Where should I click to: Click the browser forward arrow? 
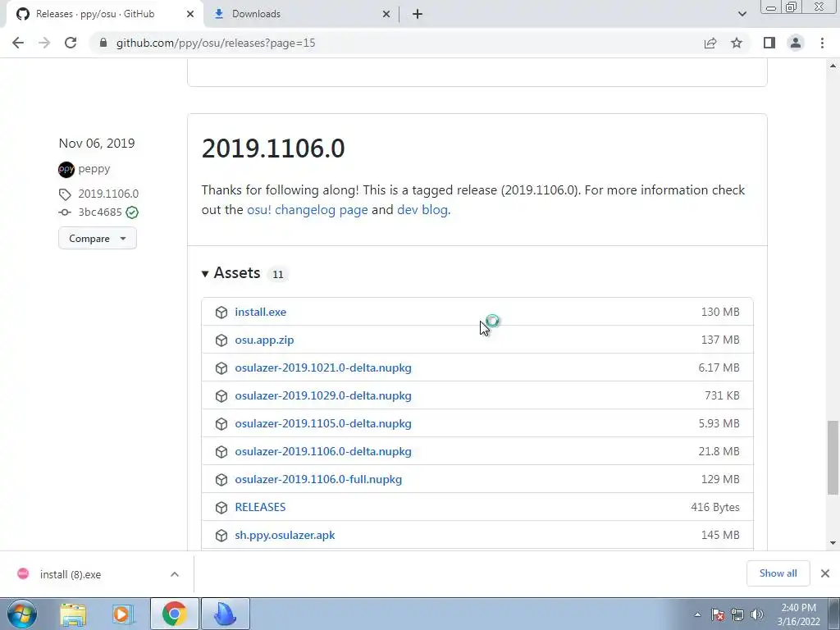point(44,43)
